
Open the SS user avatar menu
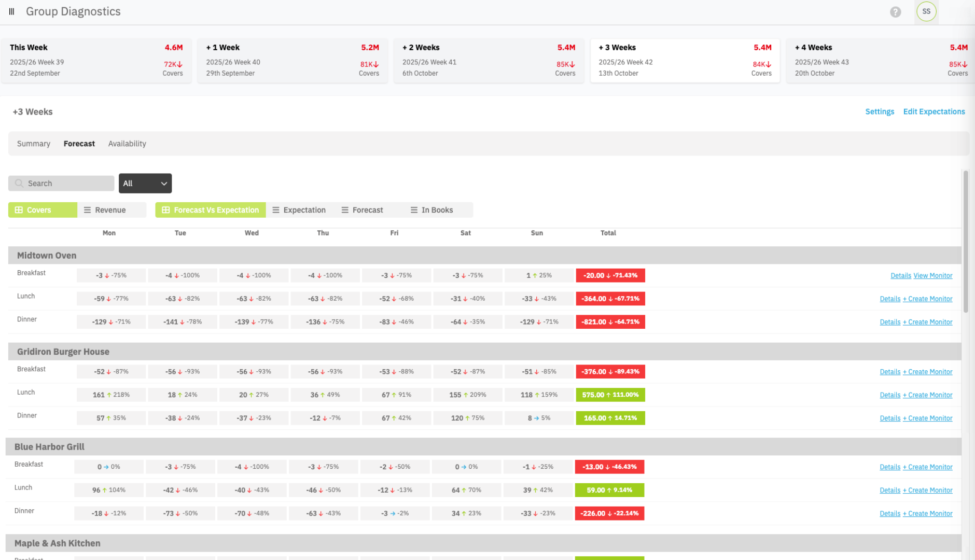pyautogui.click(x=926, y=11)
